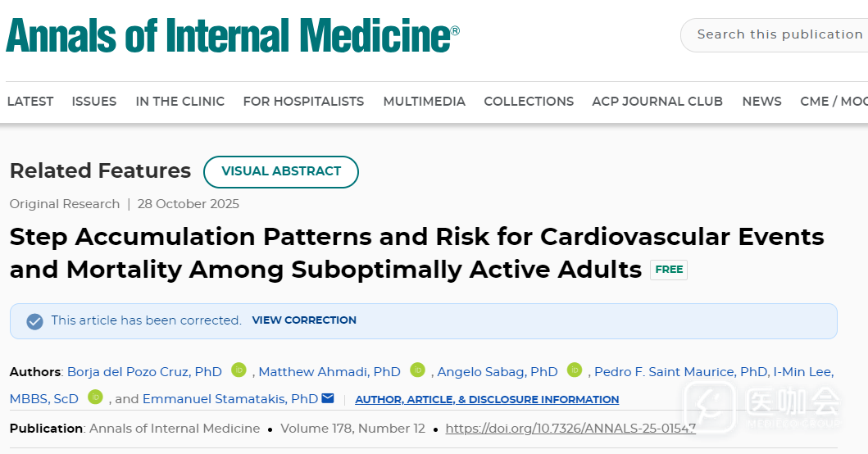This screenshot has width=868, height=454.
Task: Click the Annals of Internal Medicine logo
Action: (x=232, y=36)
